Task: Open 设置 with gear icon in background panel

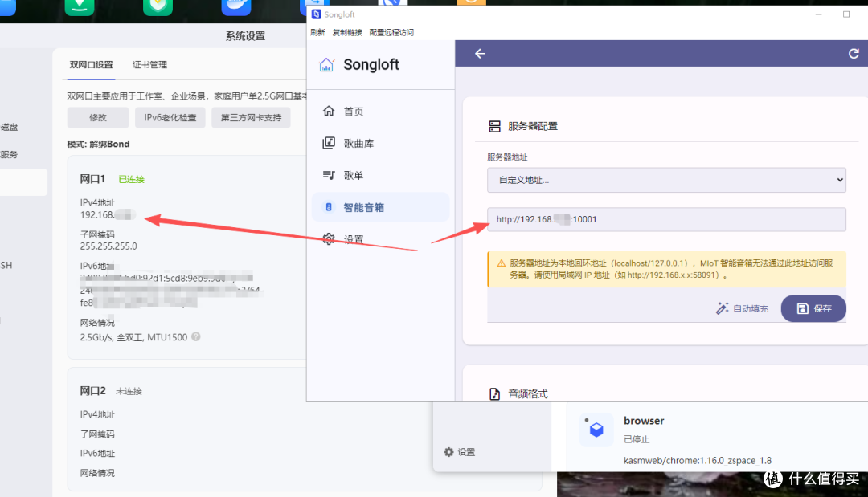Action: coord(460,452)
